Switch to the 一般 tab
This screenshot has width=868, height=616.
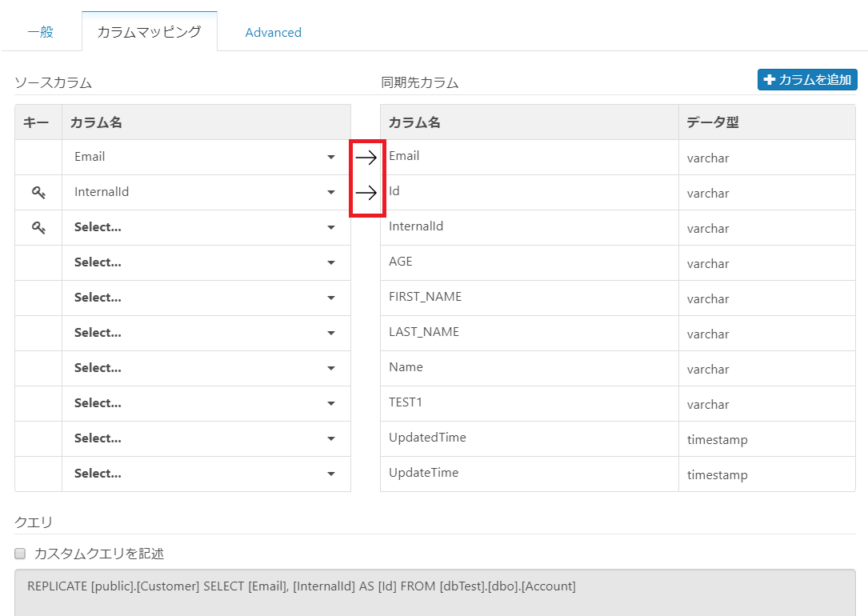pyautogui.click(x=41, y=32)
